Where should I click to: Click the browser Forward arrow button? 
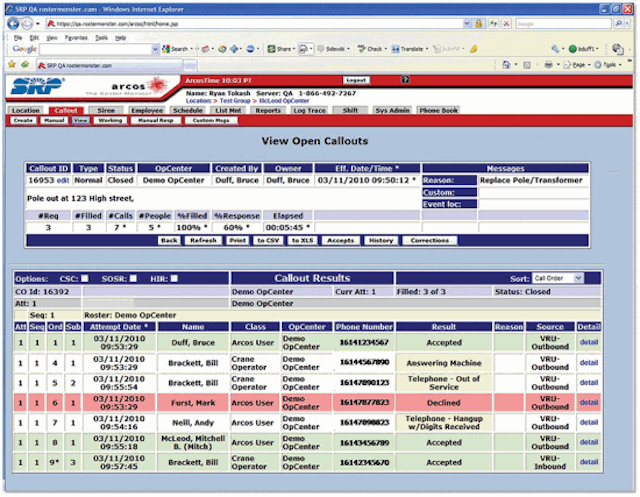click(27, 24)
